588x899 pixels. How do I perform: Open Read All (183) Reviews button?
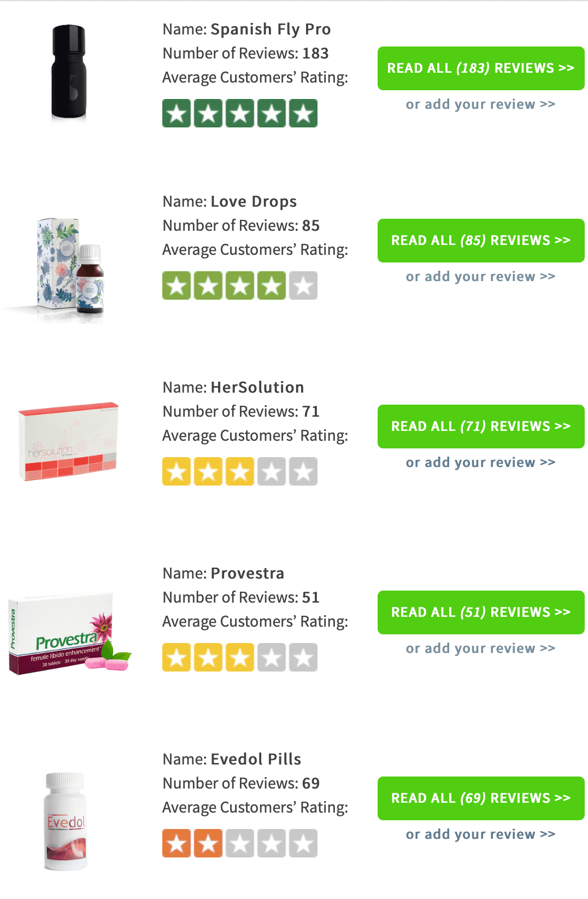pyautogui.click(x=481, y=68)
